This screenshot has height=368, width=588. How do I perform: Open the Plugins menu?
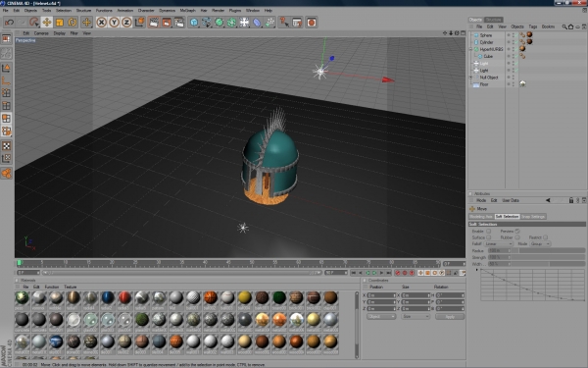click(235, 11)
